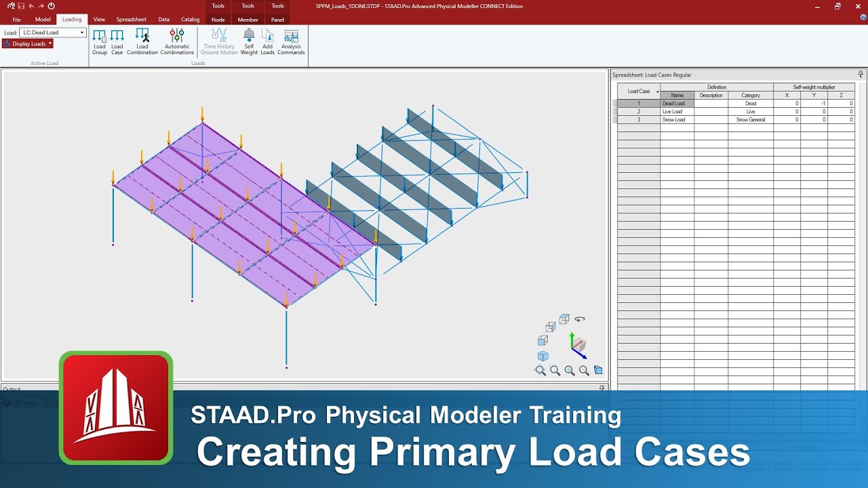868x488 pixels.
Task: Pin the Spreadsheet panel
Action: (x=861, y=75)
